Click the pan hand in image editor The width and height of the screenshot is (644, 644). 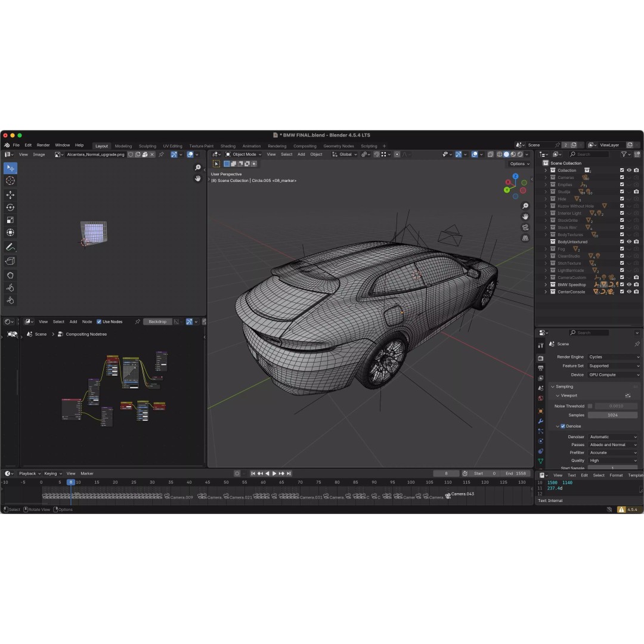coord(198,178)
